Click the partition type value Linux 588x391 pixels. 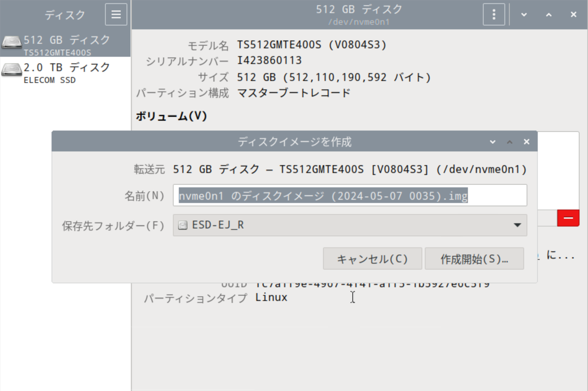pyautogui.click(x=271, y=297)
